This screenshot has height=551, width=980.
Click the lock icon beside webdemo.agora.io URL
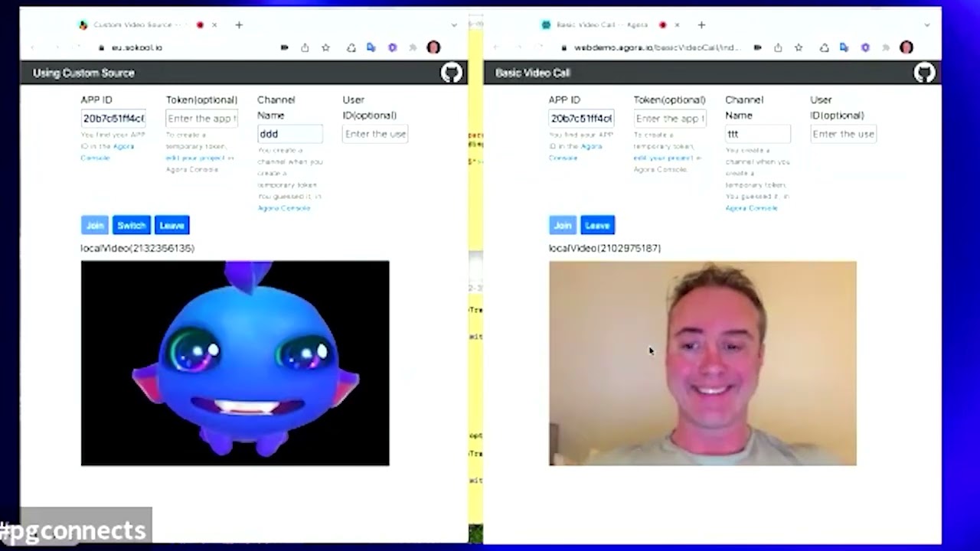pyautogui.click(x=564, y=47)
